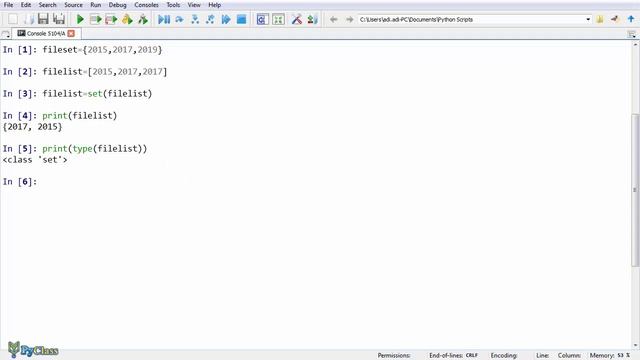This screenshot has height=360, width=640.
Task: Open the Run menu
Action: pos(96,5)
